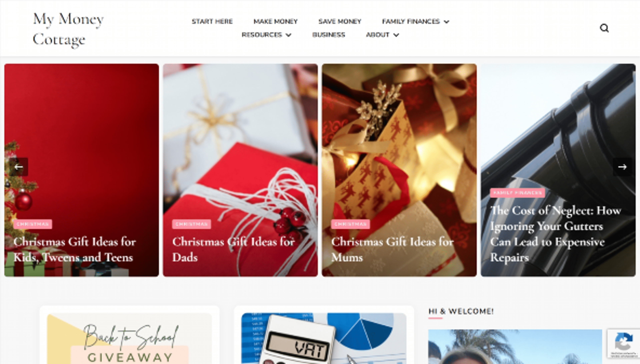Advance carousel with right arrow
Viewport: 640px width, 364px height.
[x=622, y=167]
